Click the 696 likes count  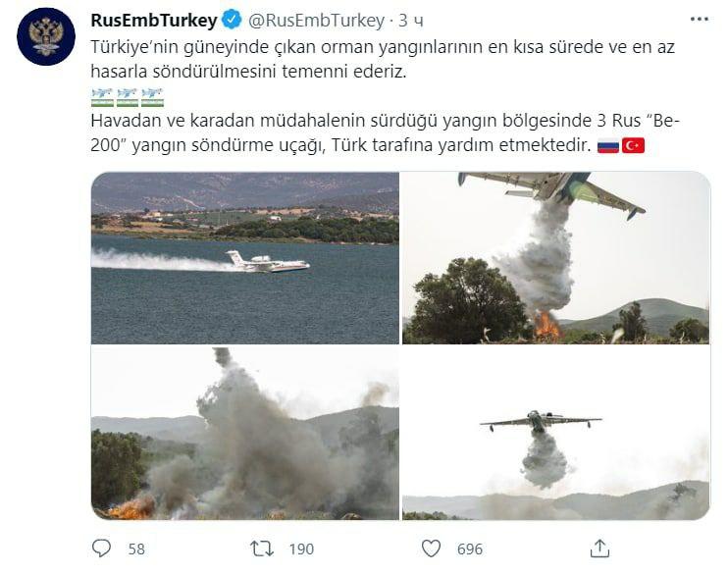pyautogui.click(x=470, y=549)
